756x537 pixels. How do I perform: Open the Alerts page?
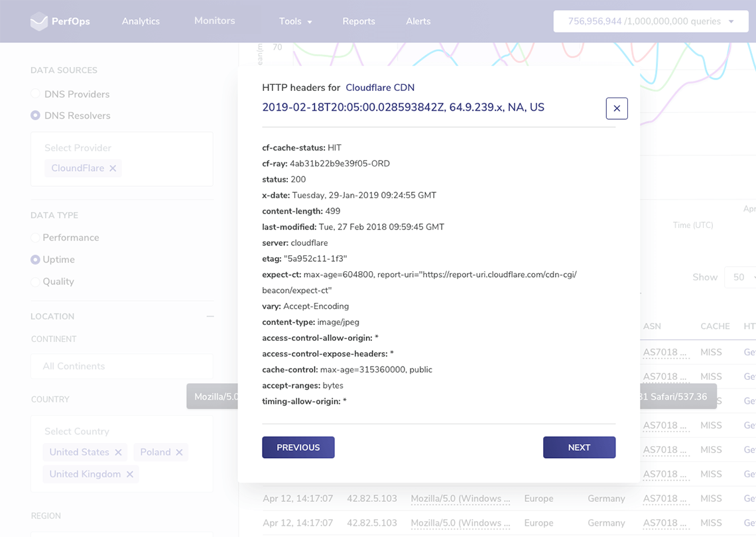click(x=418, y=21)
